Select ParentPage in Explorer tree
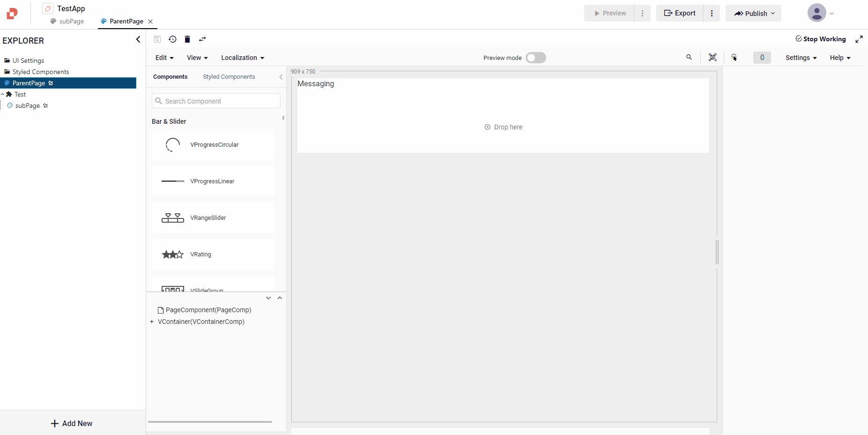 click(68, 83)
